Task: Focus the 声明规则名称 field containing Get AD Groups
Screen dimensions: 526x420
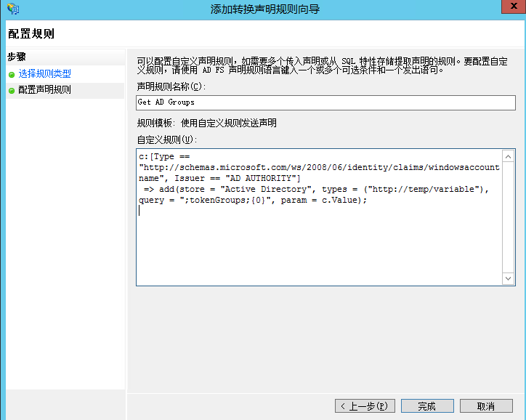Action: point(325,102)
